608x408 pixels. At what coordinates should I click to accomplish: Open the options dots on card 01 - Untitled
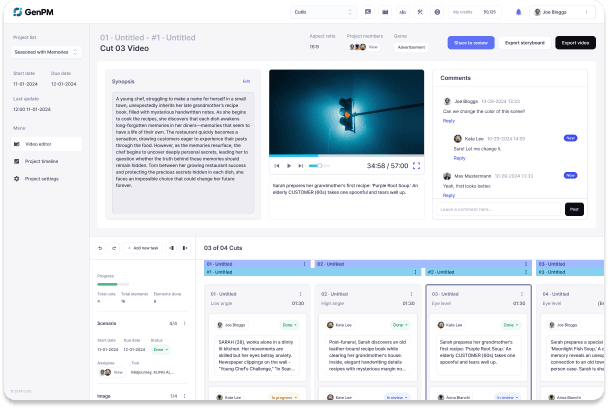(x=301, y=294)
